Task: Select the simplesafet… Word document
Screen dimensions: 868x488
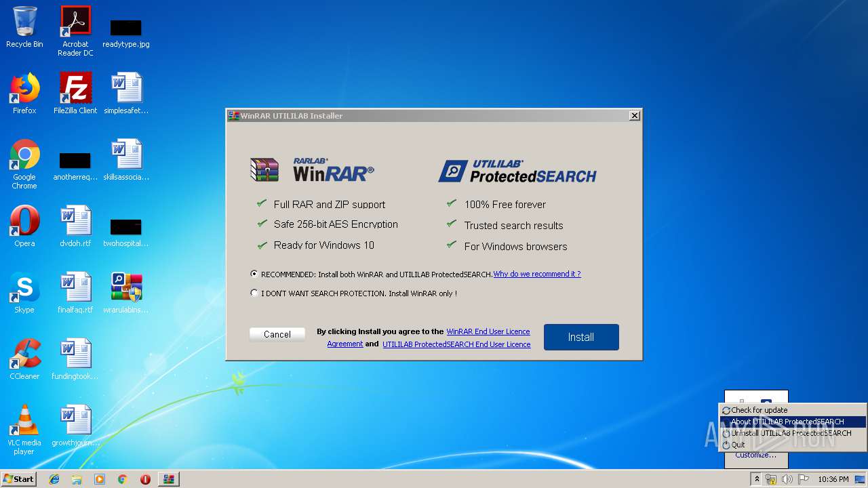Action: click(x=126, y=94)
